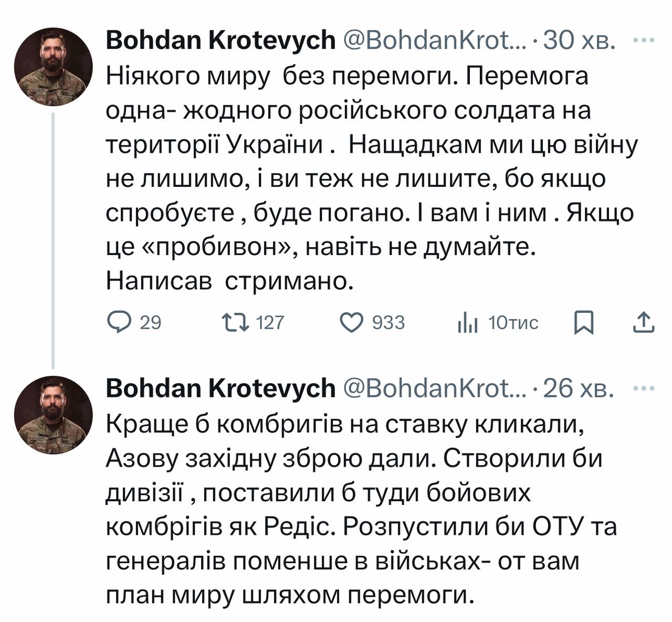This screenshot has height=622, width=672.
Task: Open the 26 хв. timestamp link
Action: point(579,389)
